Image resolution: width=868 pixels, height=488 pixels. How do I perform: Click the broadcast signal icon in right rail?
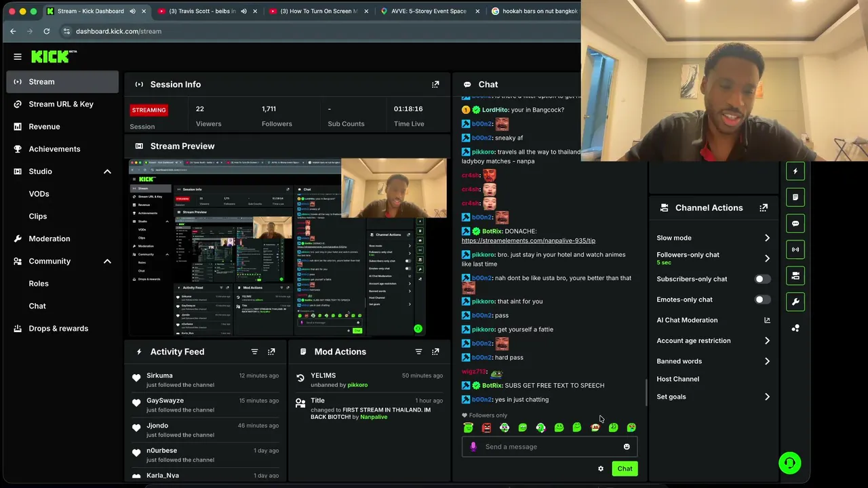tap(795, 249)
